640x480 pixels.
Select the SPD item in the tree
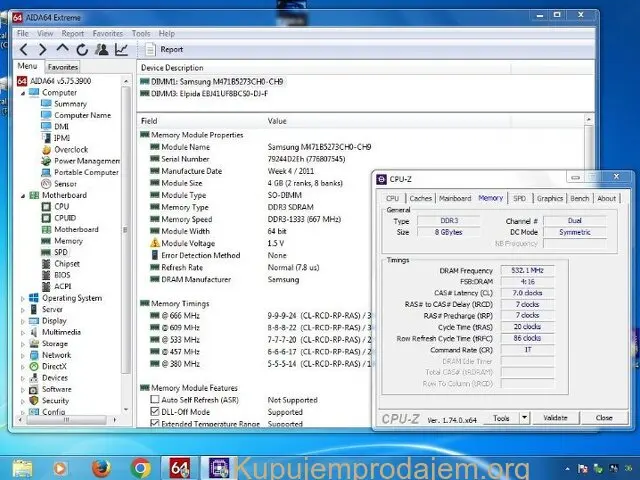pyautogui.click(x=61, y=252)
